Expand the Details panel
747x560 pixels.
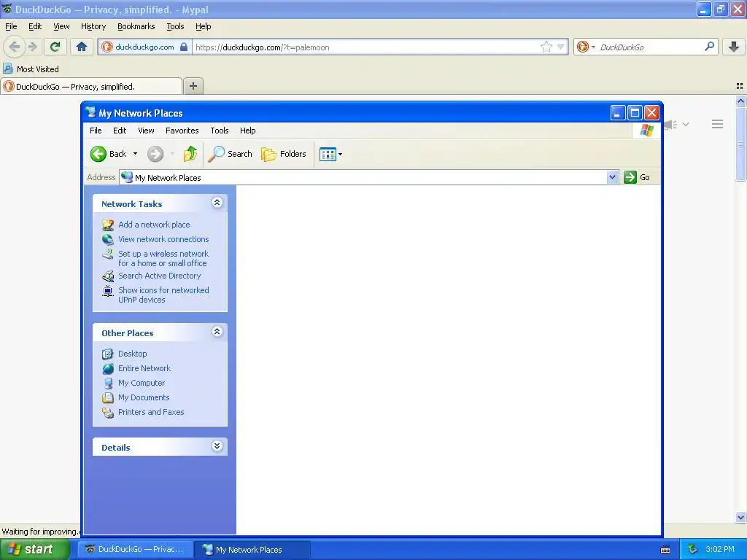click(217, 446)
